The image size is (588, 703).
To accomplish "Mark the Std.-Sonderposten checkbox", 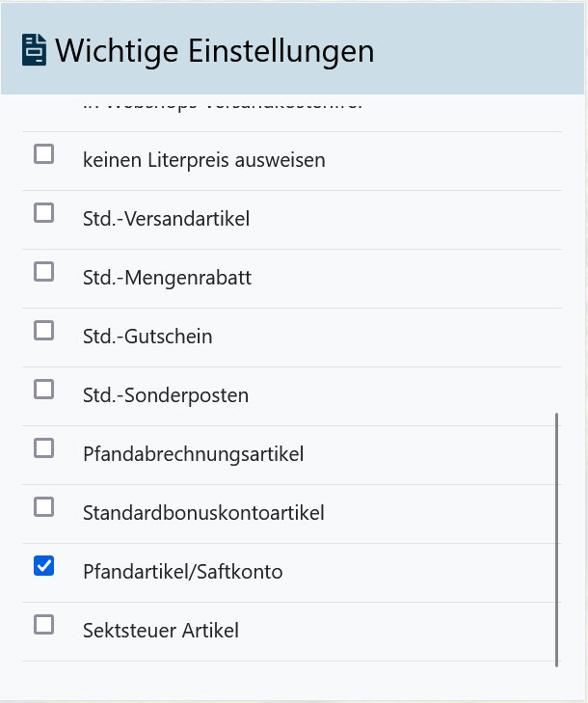I will (43, 389).
